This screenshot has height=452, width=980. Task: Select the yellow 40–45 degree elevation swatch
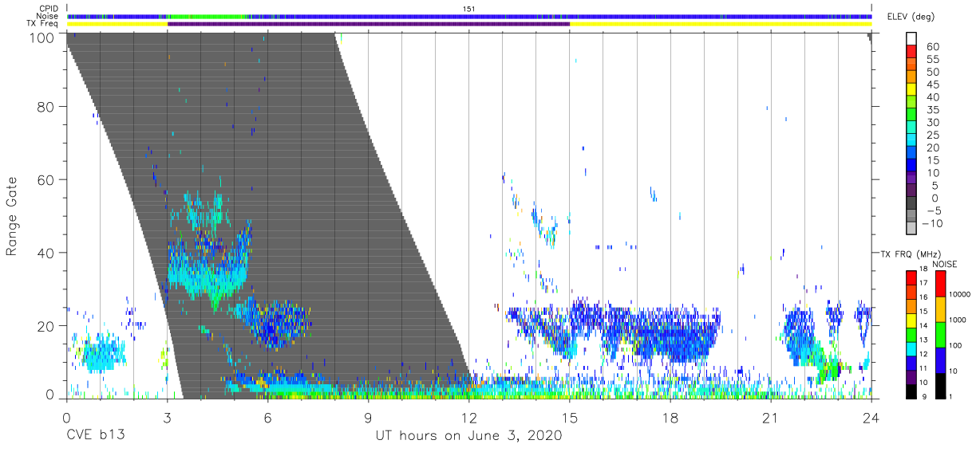(912, 91)
